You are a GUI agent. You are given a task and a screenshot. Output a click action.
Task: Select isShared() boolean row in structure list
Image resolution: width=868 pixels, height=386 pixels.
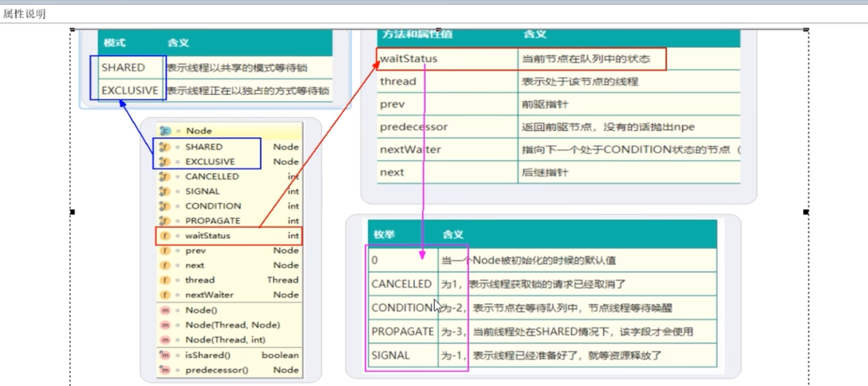230,355
